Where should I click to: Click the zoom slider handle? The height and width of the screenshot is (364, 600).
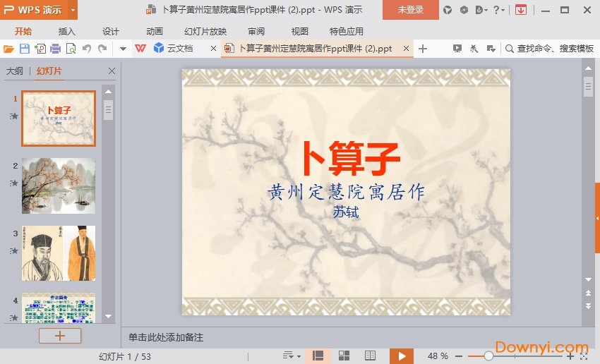(488, 356)
